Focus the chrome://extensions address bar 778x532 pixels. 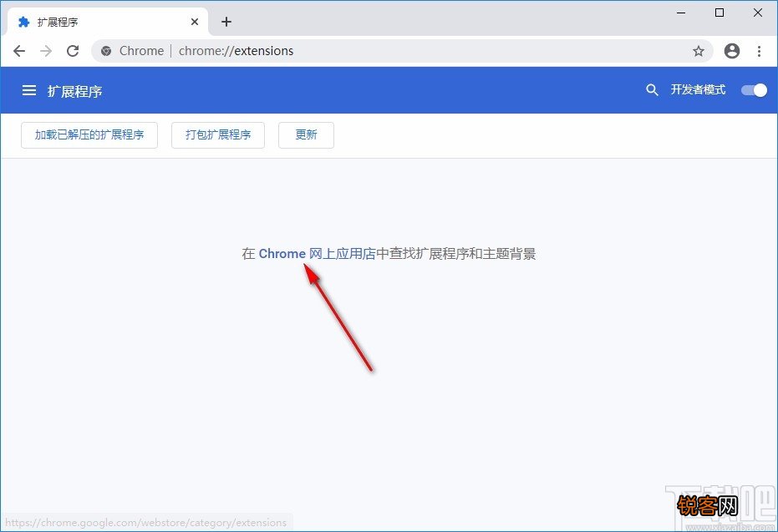(x=402, y=51)
